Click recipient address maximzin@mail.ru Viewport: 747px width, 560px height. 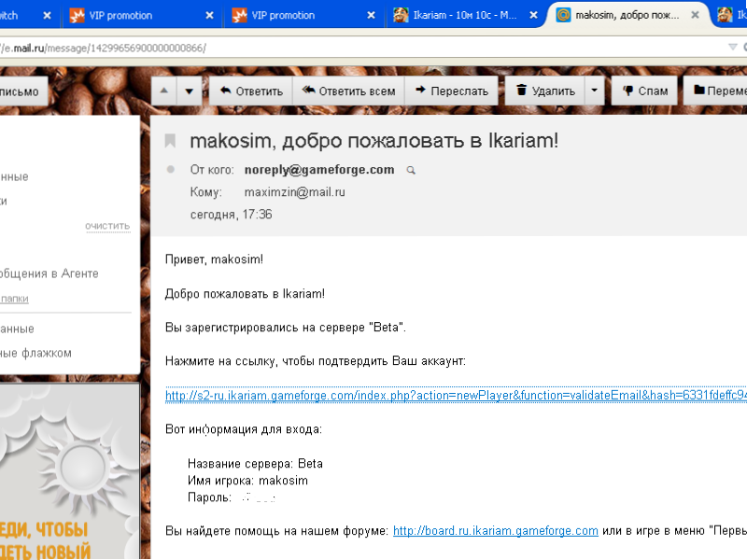pos(294,192)
